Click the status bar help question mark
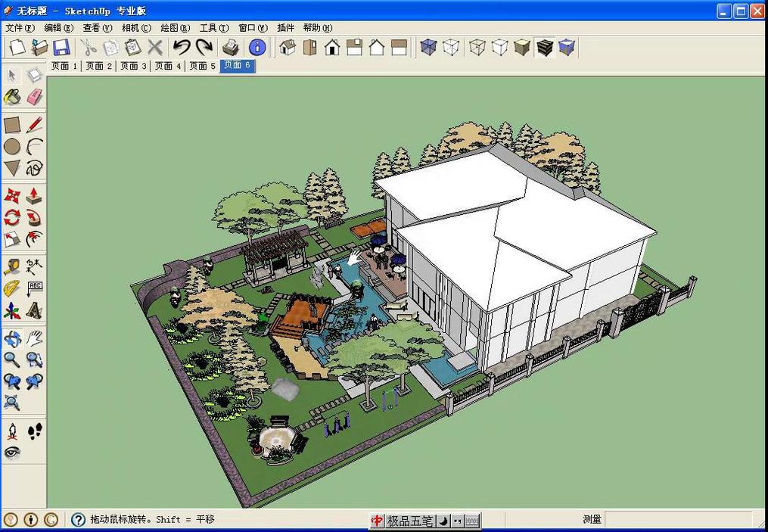Viewport: 768px width, 532px height. coord(79,519)
